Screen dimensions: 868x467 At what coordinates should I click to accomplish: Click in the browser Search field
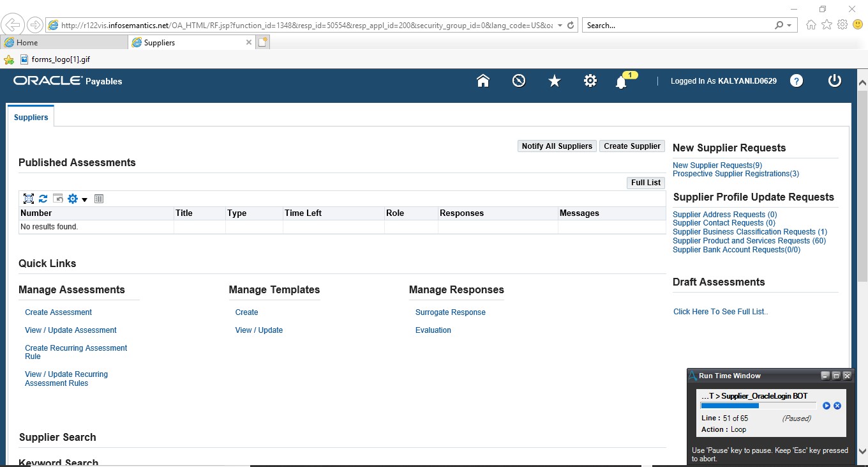[x=677, y=26]
